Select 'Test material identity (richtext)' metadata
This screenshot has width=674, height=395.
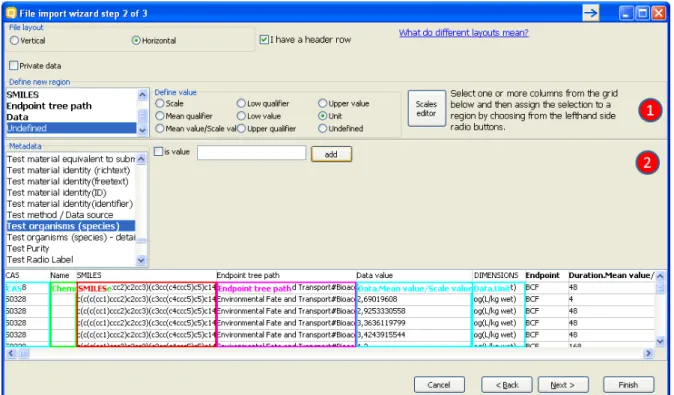tap(70, 170)
